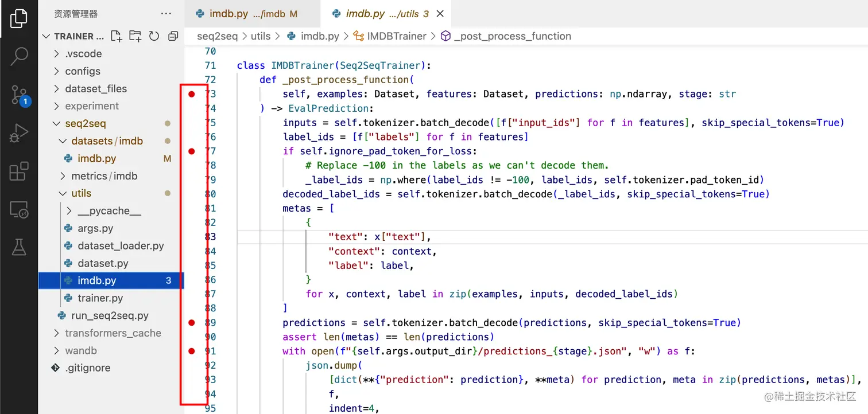Click the code 'class IMDBTrainer(Seq2SeqTrainer):'
Image resolution: width=868 pixels, height=414 pixels.
(334, 65)
